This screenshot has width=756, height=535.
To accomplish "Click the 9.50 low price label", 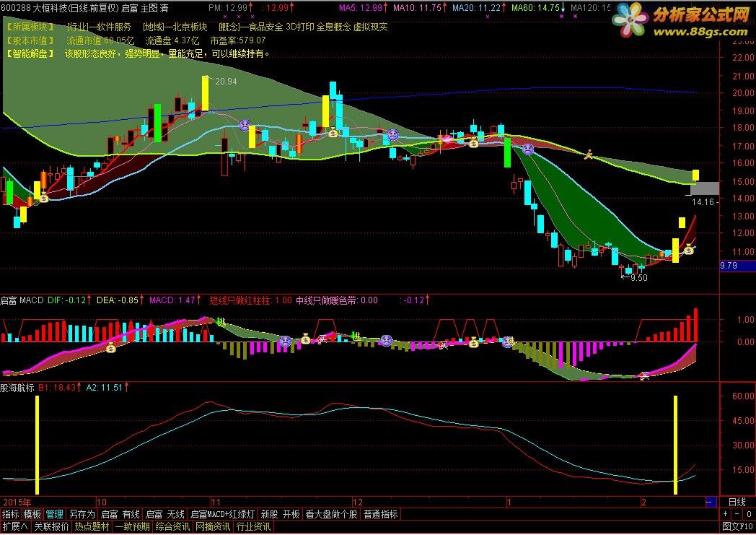I will pyautogui.click(x=639, y=278).
